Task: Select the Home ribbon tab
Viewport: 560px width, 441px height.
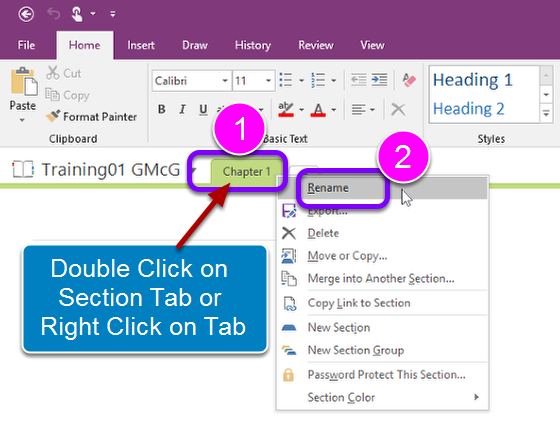Action: [x=85, y=45]
